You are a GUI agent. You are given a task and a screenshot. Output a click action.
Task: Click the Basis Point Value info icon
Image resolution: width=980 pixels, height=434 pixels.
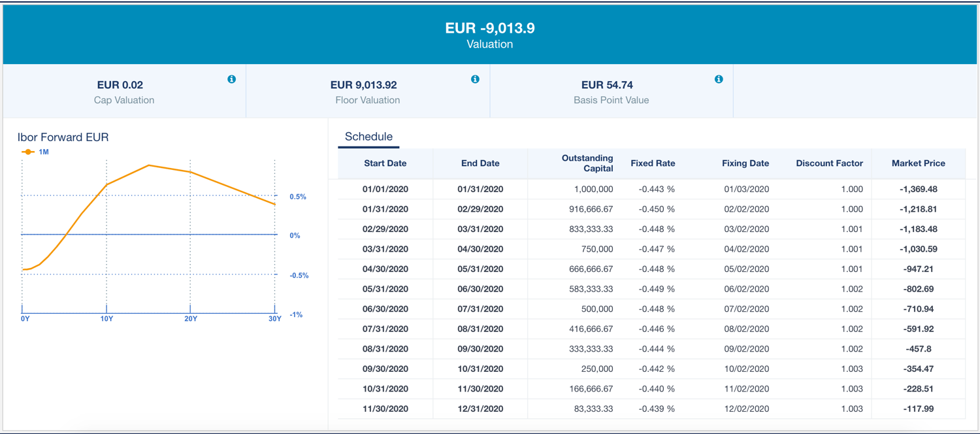point(719,79)
